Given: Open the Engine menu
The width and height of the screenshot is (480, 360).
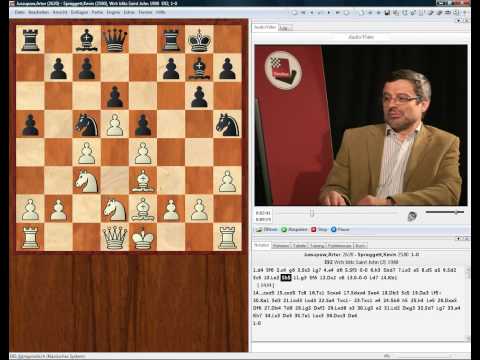Looking at the screenshot, I should click(x=113, y=12).
